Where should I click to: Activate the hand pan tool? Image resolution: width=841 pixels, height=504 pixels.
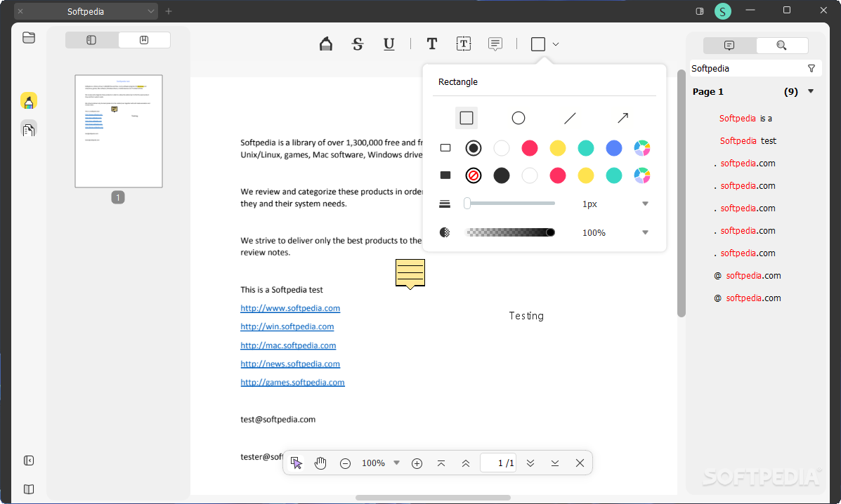click(x=320, y=463)
